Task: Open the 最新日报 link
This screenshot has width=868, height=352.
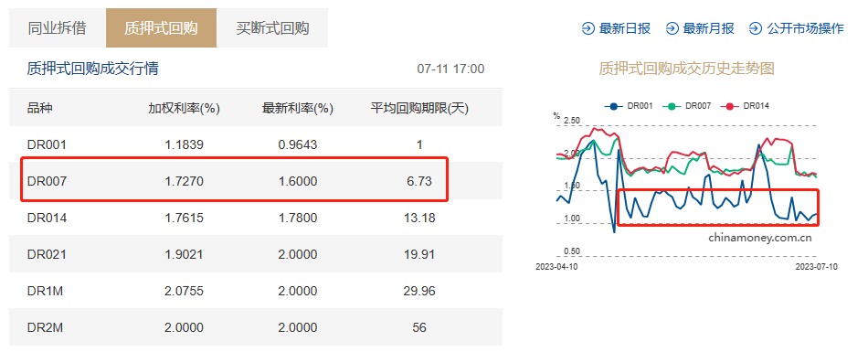Action: [x=625, y=28]
